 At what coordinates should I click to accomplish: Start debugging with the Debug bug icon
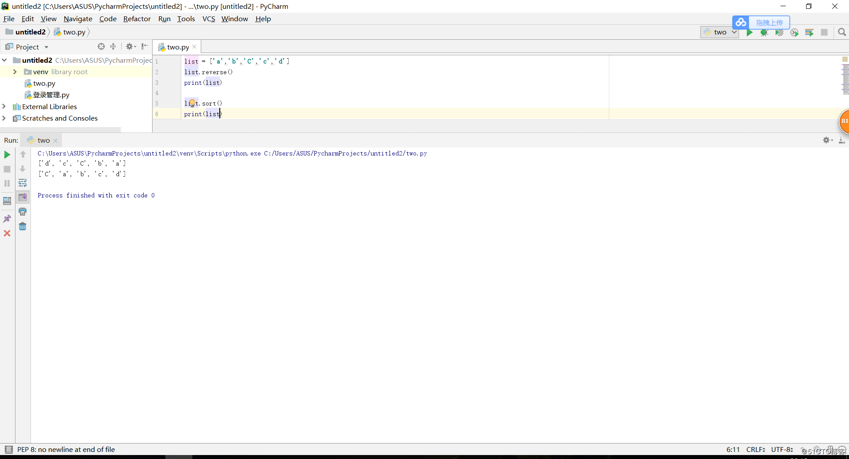coord(764,32)
